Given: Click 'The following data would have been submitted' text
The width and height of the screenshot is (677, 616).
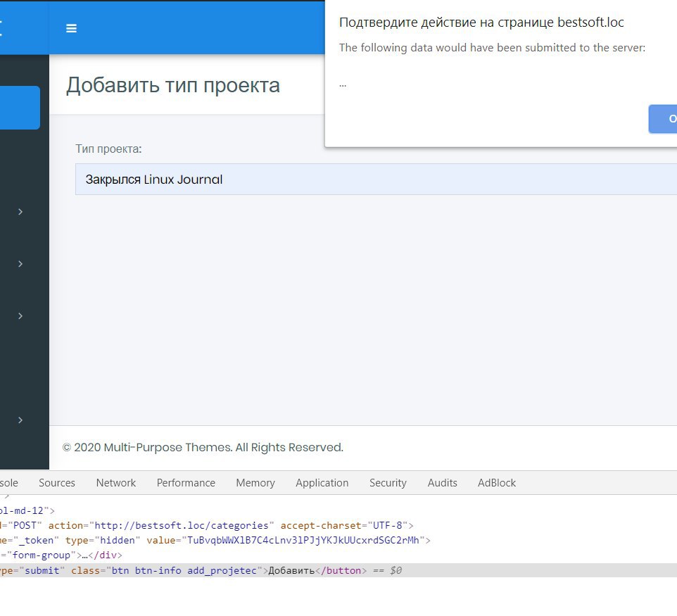Looking at the screenshot, I should (492, 47).
